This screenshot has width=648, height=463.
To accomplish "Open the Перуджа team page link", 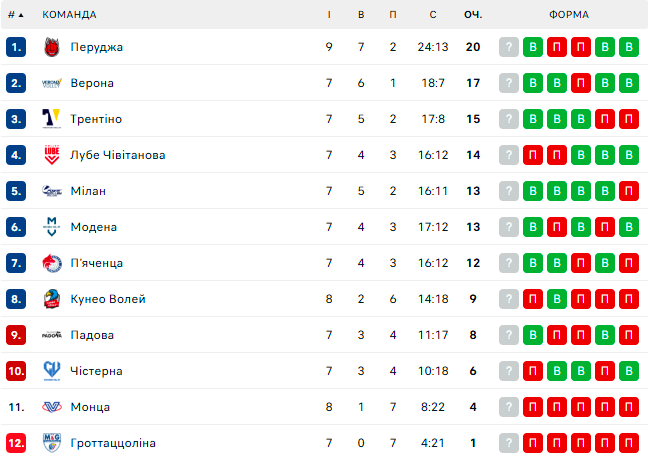I will (96, 47).
